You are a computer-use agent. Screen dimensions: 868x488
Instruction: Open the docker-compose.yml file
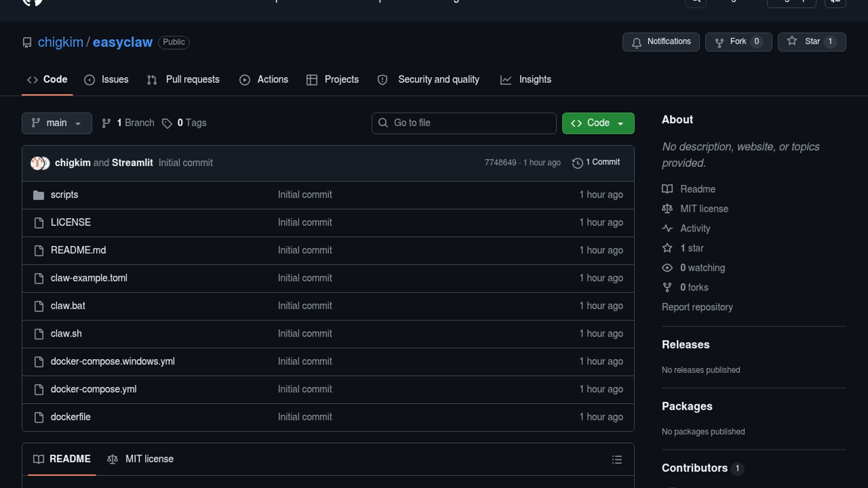(94, 389)
